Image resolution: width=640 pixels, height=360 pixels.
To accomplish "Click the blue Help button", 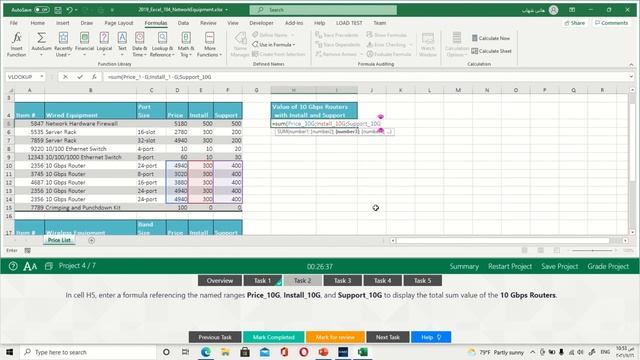I will tap(431, 337).
